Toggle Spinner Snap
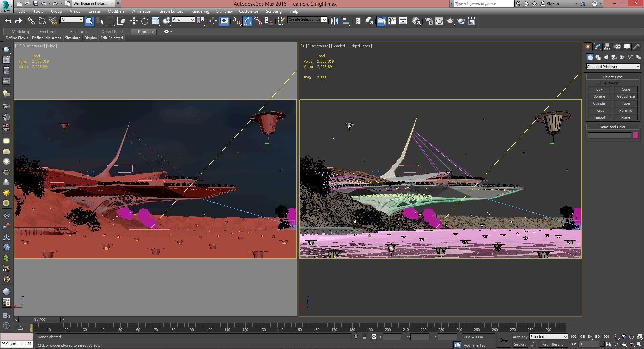The width and height of the screenshot is (644, 349). click(269, 21)
